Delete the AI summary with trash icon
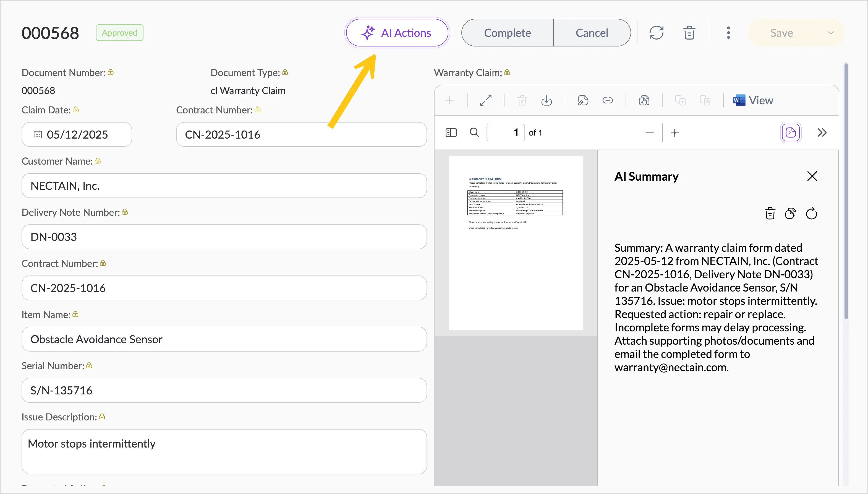This screenshot has height=494, width=868. click(x=770, y=214)
